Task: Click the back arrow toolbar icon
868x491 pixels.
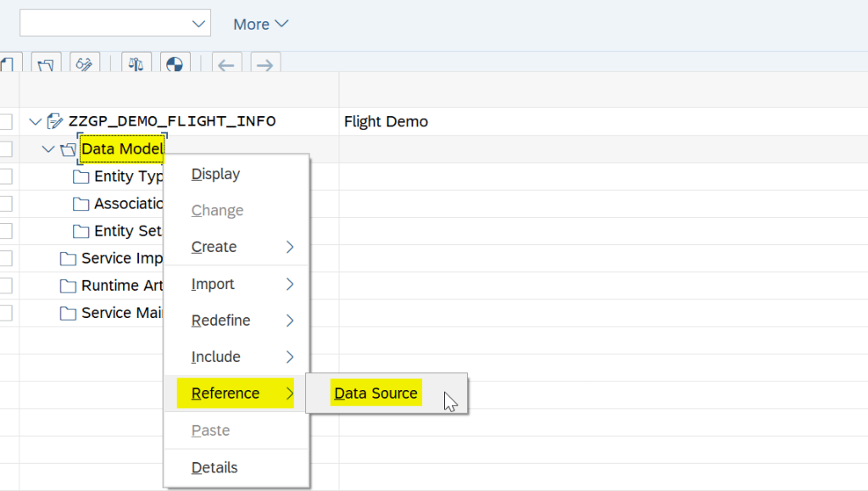Action: click(226, 64)
